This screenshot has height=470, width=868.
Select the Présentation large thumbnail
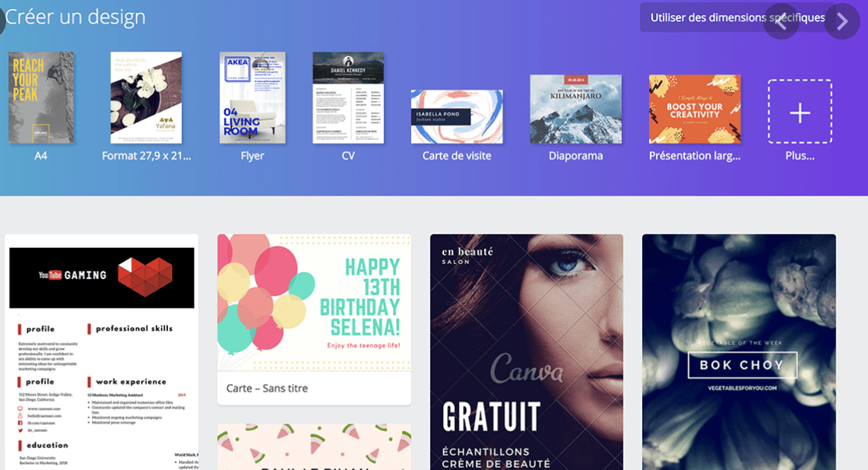pos(695,109)
